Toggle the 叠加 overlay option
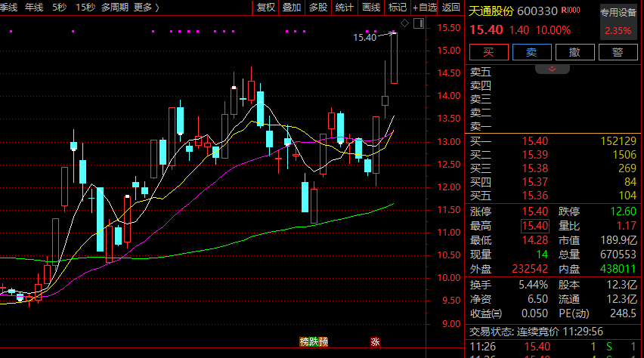The image size is (644, 358). (x=292, y=8)
